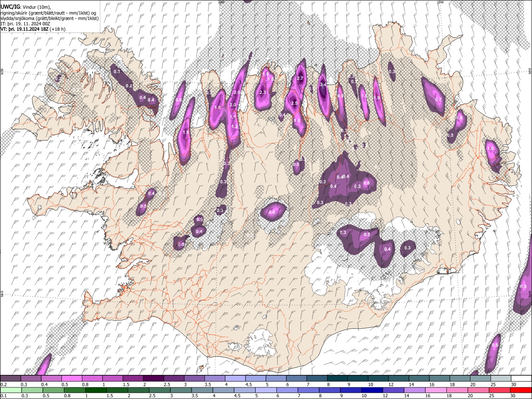Click the 'UWC/IG' title text
Image resolution: width=532 pixels, height=399 pixels.
[10, 7]
